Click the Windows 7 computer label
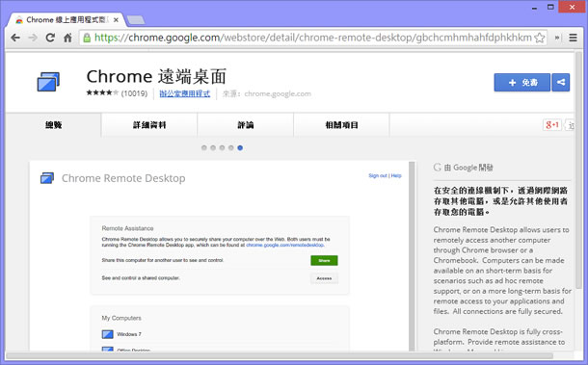588x365 pixels. [129, 334]
